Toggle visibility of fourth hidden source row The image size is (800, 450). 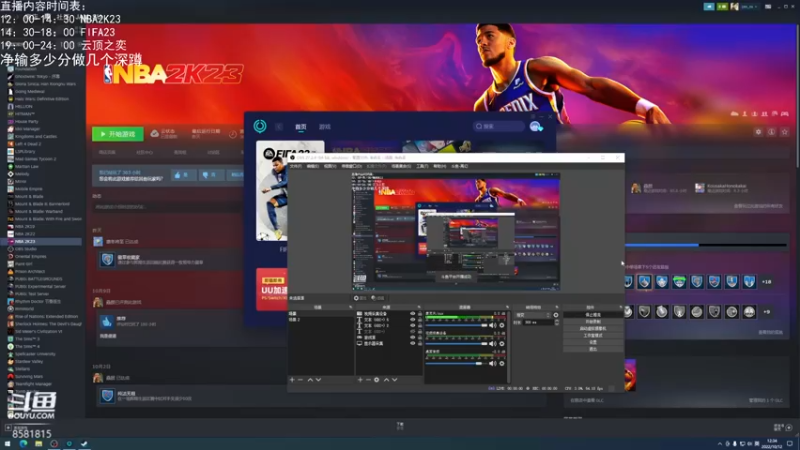pos(413,332)
